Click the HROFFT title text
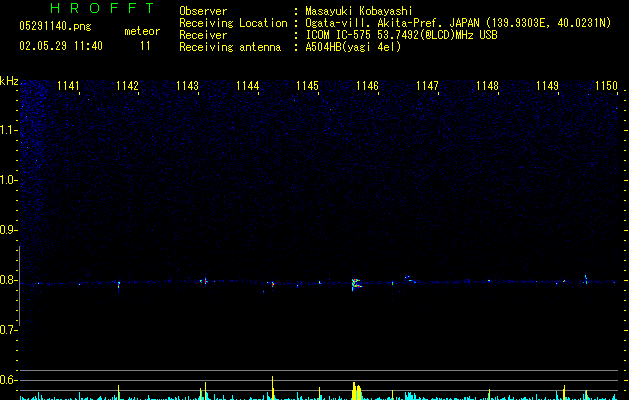Screen dimensions: 629x400 (x=102, y=8)
